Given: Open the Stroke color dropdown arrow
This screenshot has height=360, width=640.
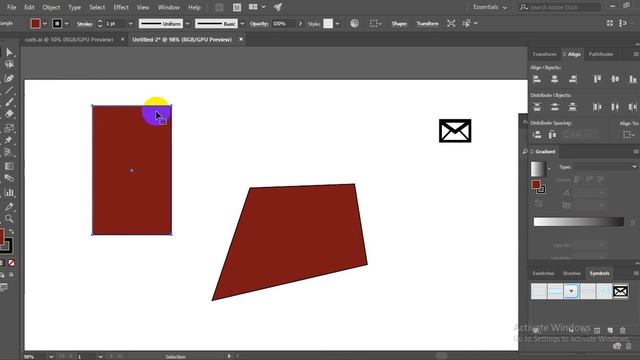Looking at the screenshot, I should tap(67, 24).
